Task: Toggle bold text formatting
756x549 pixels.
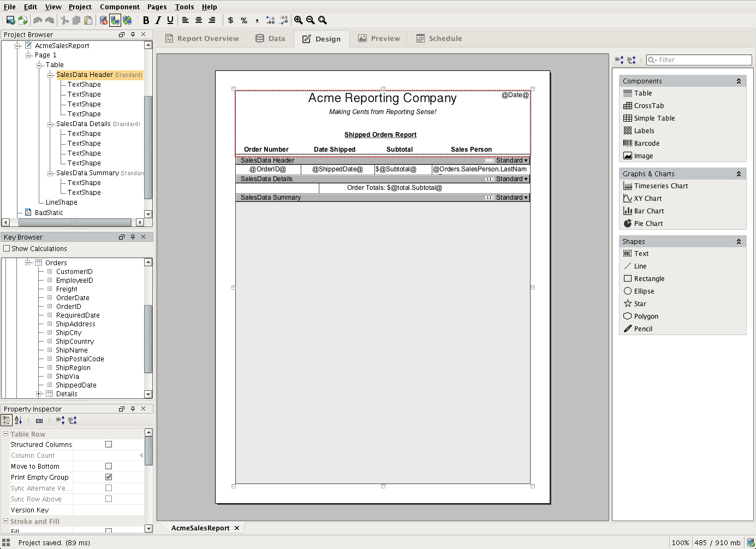Action: [x=146, y=20]
